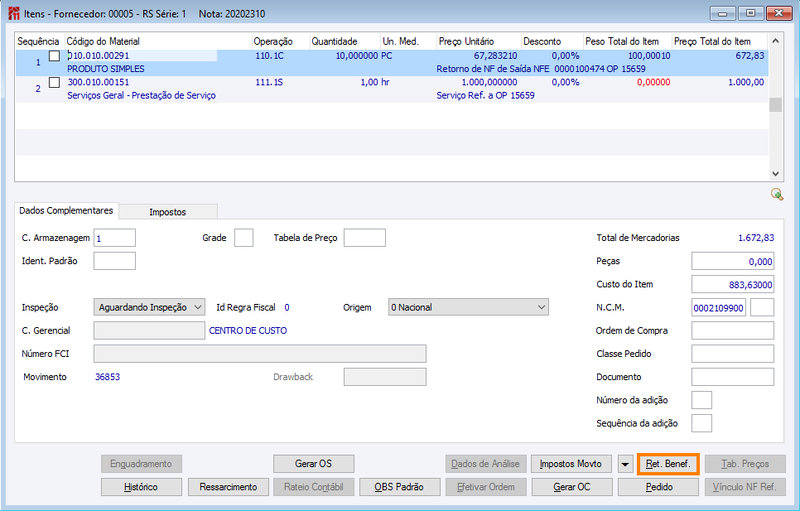This screenshot has width=800, height=511.
Task: Click Total de Mercadorias value 1.672,83
Action: point(756,238)
